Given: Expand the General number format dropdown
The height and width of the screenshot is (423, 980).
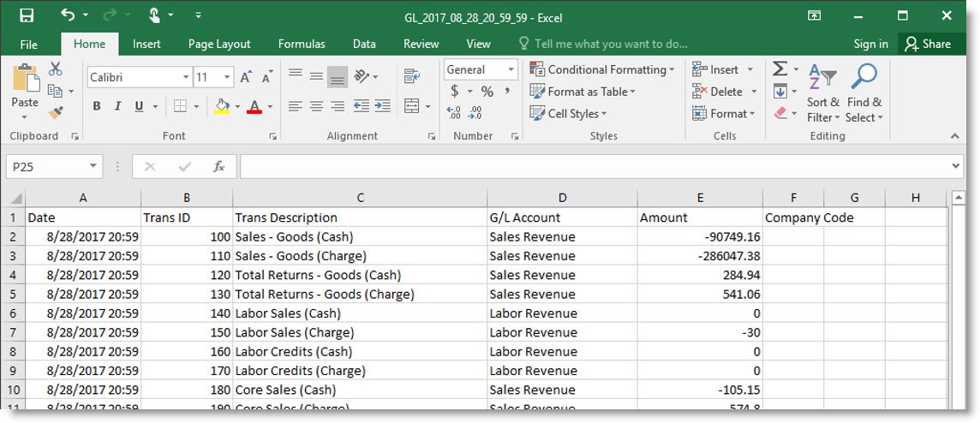Looking at the screenshot, I should click(511, 70).
